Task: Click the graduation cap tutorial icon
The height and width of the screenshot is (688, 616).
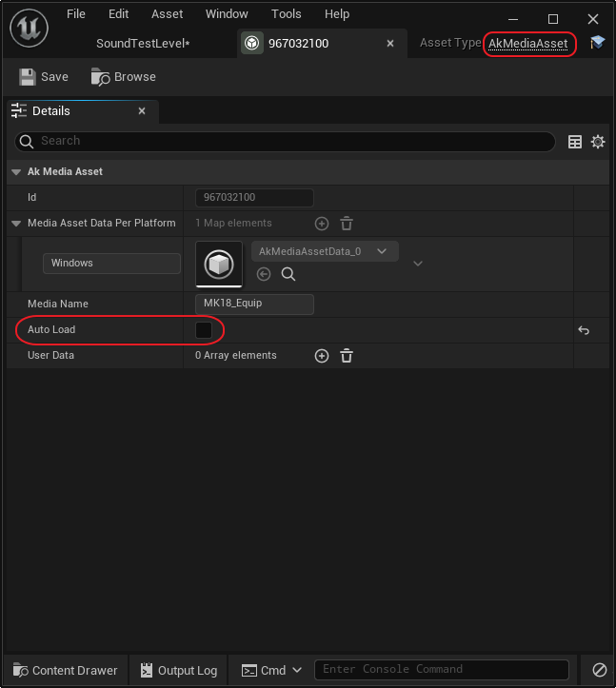Action: 597,43
